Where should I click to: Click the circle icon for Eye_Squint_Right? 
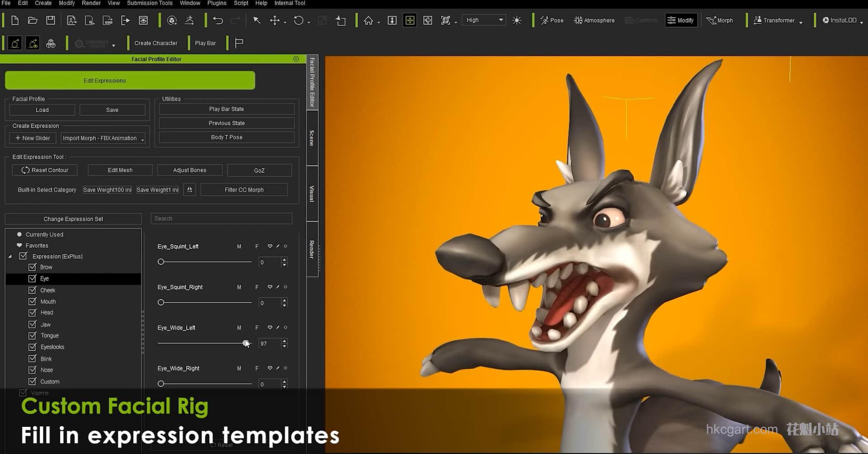pyautogui.click(x=285, y=287)
